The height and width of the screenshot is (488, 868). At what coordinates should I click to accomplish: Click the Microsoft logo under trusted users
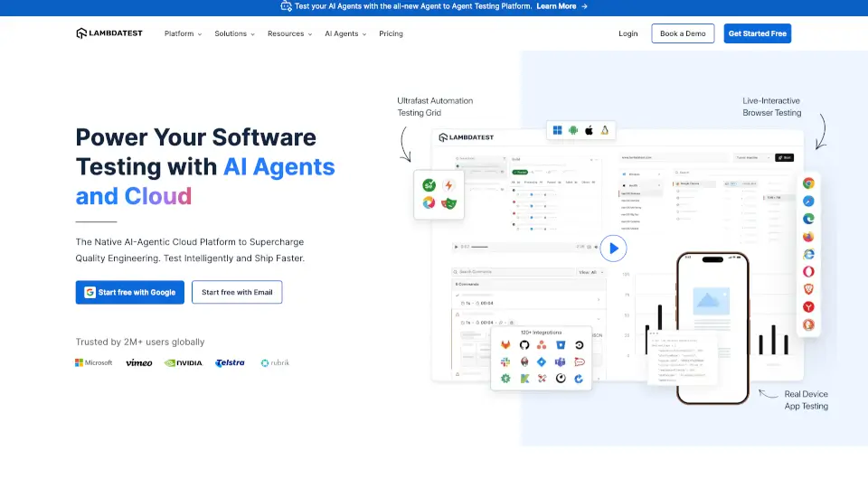point(94,362)
